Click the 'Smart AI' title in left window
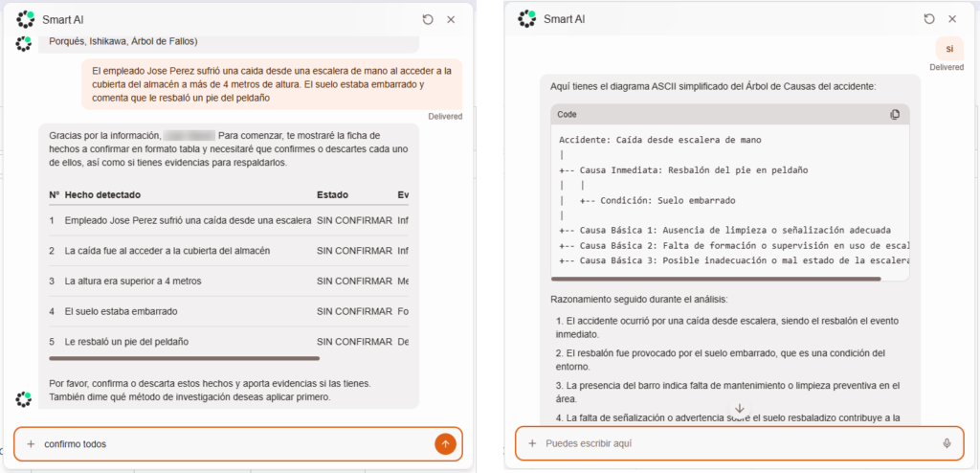The image size is (980, 473). point(63,19)
